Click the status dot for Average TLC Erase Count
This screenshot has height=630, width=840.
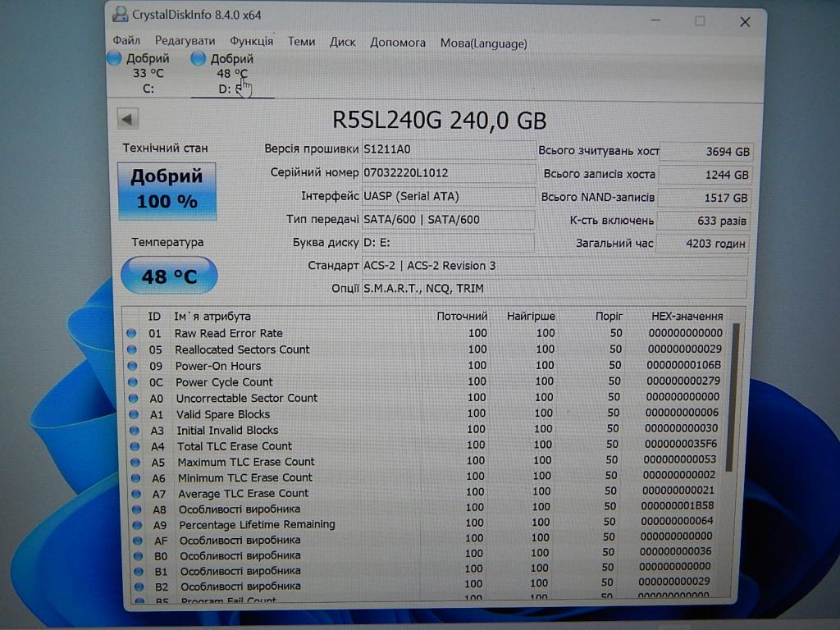point(137,494)
